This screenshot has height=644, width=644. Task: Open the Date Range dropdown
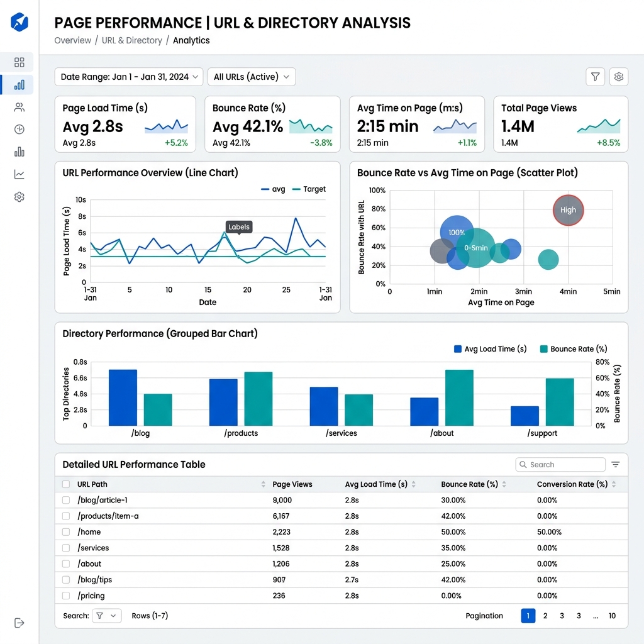click(x=129, y=77)
